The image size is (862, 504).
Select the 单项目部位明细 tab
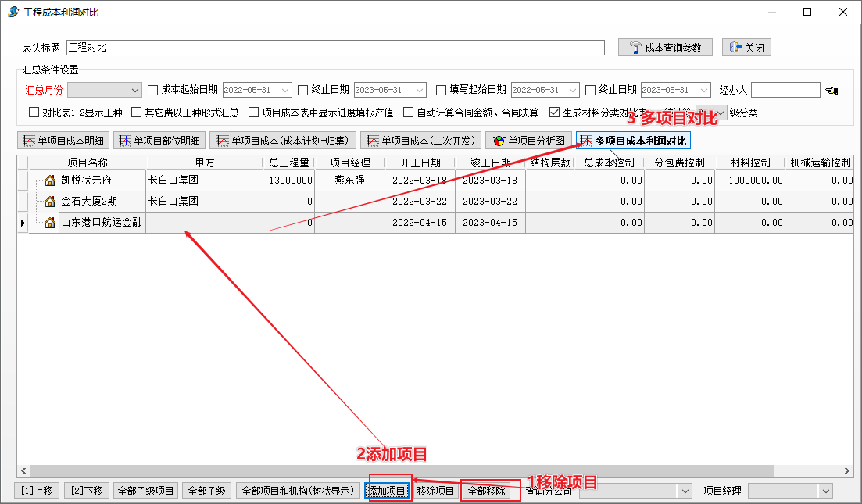pos(159,141)
